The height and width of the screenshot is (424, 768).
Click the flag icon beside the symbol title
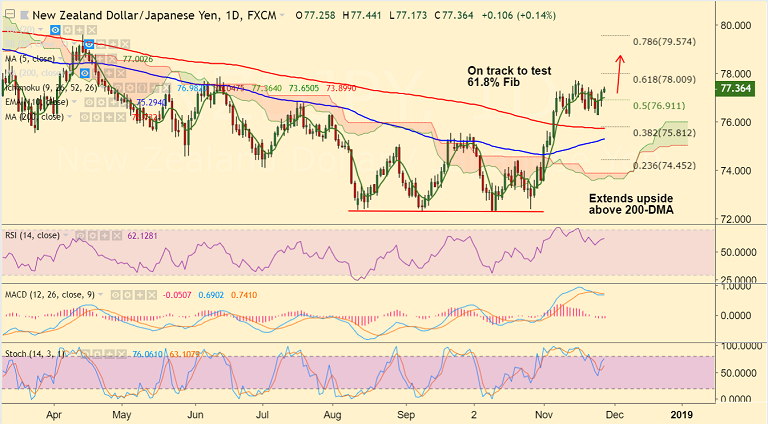click(x=24, y=15)
